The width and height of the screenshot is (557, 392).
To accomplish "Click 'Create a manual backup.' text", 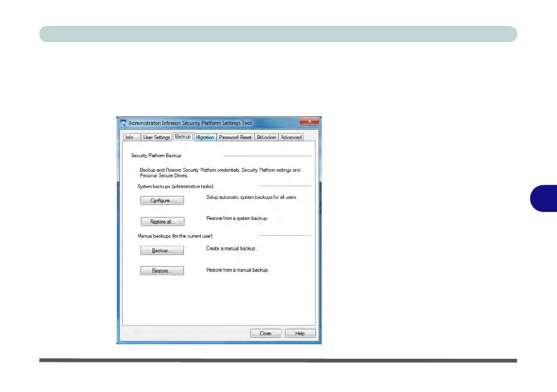I will [231, 248].
